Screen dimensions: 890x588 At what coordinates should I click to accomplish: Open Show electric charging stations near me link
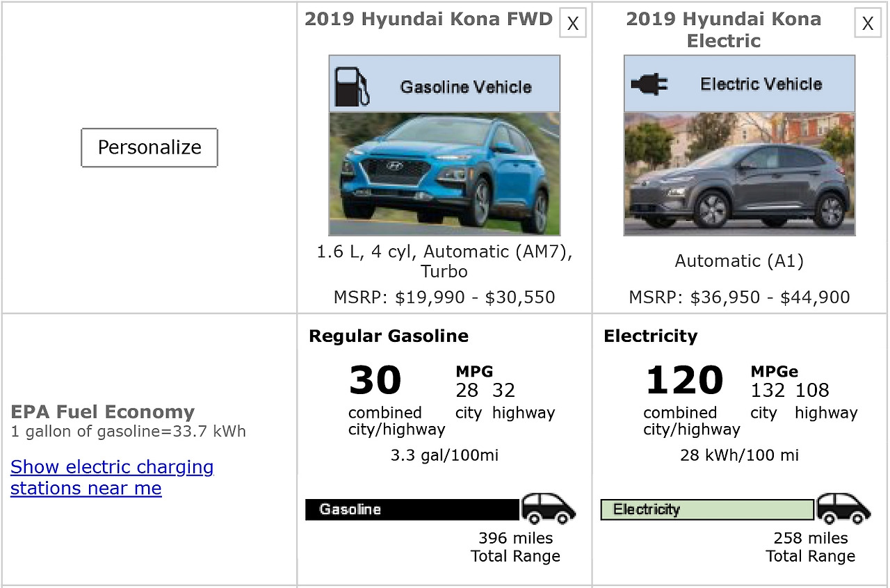coord(111,477)
